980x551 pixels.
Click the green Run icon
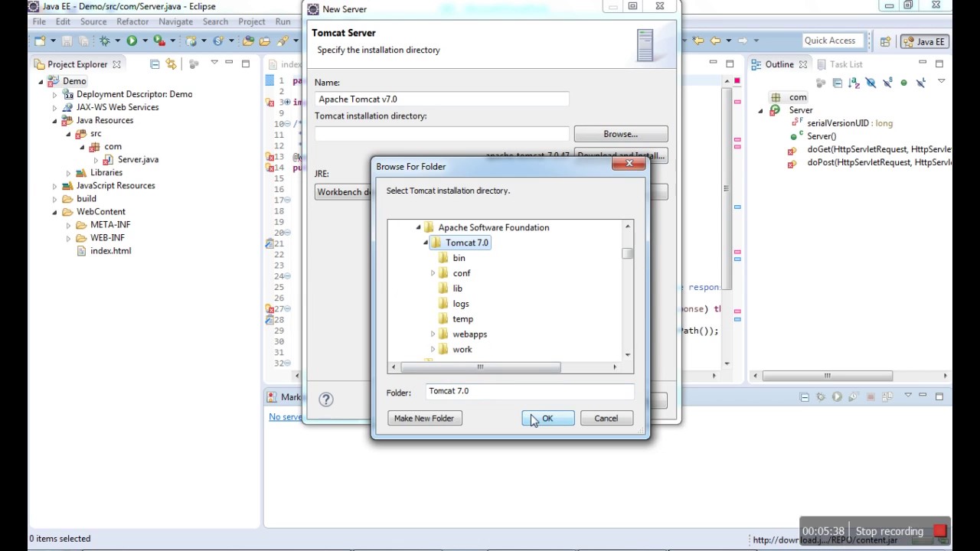pos(132,41)
